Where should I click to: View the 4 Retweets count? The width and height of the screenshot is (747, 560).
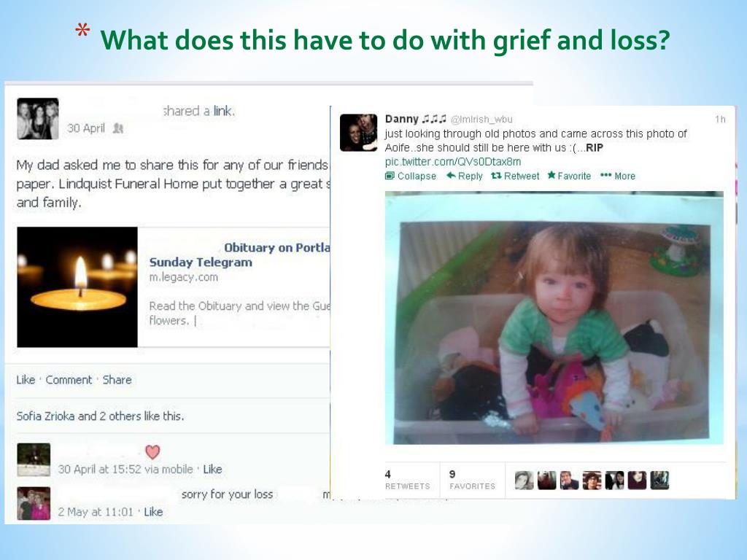point(407,480)
